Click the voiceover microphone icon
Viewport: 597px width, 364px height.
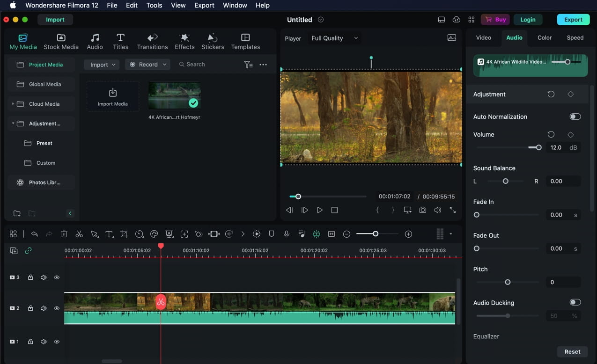tap(287, 234)
